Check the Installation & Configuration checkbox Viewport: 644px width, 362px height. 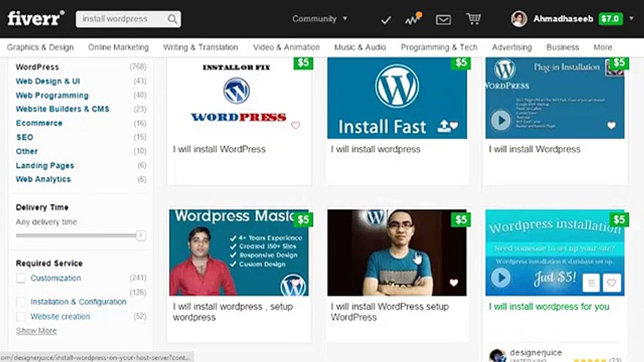(21, 302)
